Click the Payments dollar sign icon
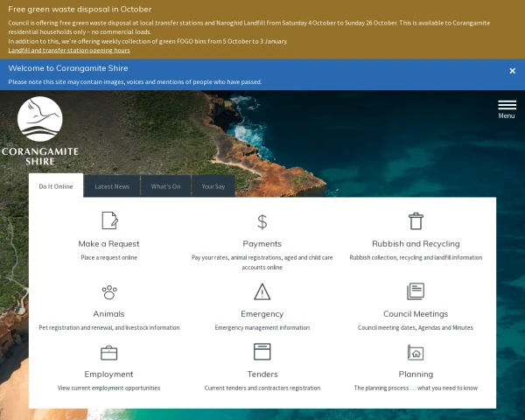 coord(262,221)
